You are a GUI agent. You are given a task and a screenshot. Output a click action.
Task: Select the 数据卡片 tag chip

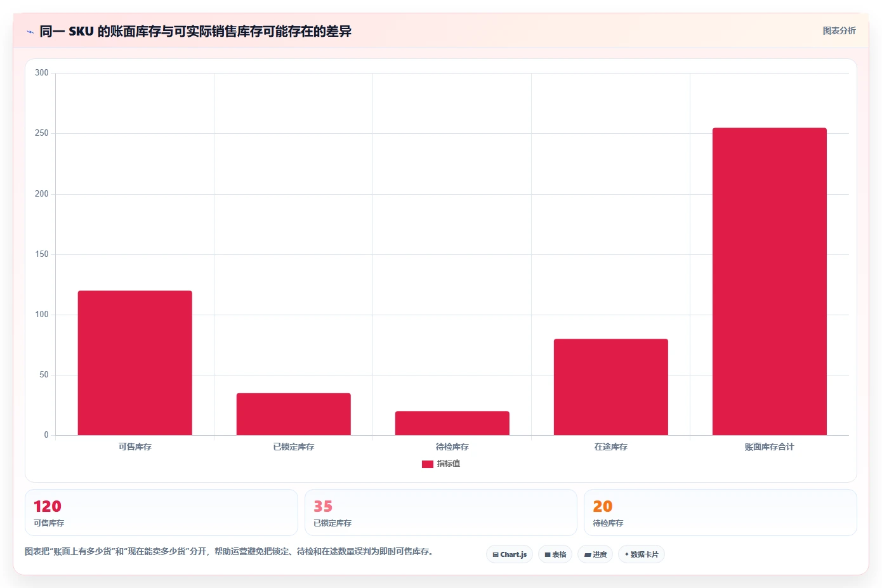642,554
